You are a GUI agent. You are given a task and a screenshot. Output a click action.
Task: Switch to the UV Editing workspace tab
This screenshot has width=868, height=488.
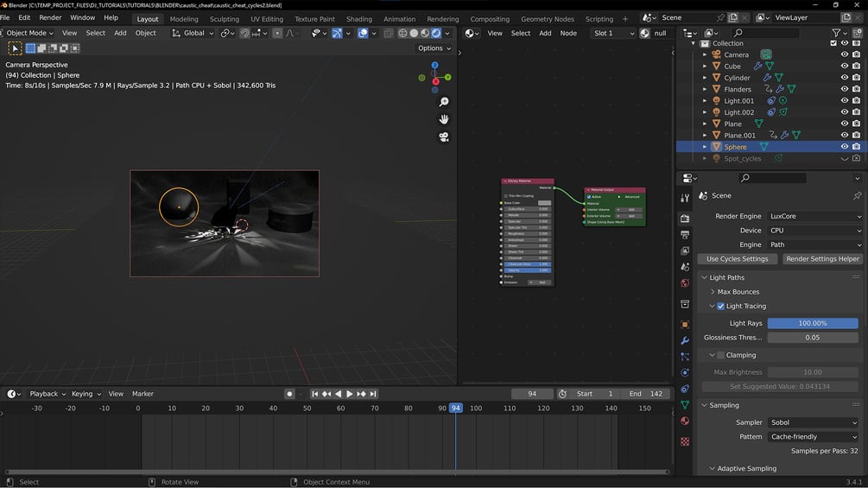pyautogui.click(x=267, y=19)
